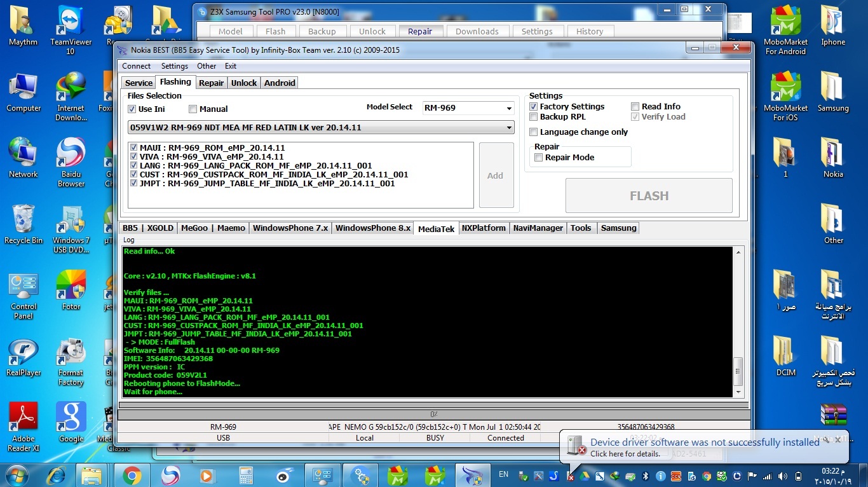Open the Downloads tab in Z3X Samsung Tool
868x487 pixels.
(x=477, y=31)
